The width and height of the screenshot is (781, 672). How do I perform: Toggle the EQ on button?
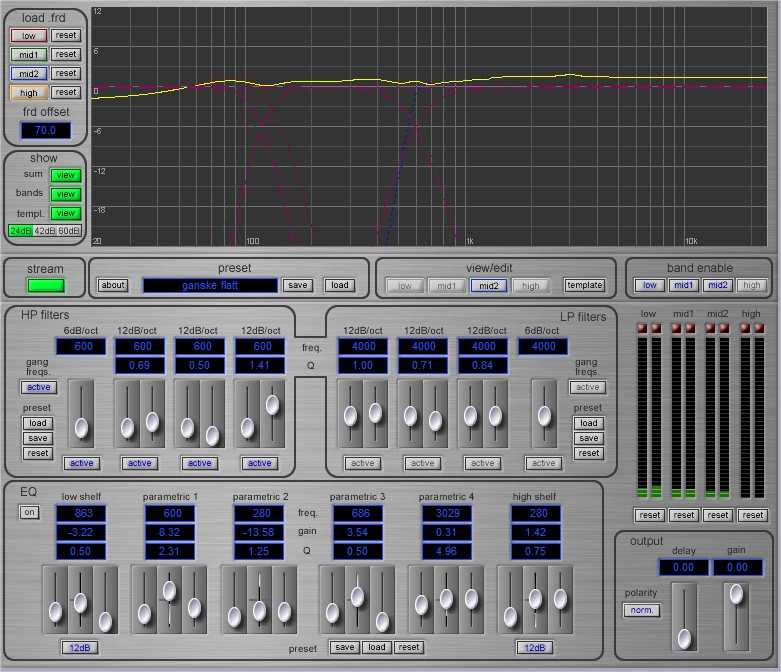coord(29,512)
